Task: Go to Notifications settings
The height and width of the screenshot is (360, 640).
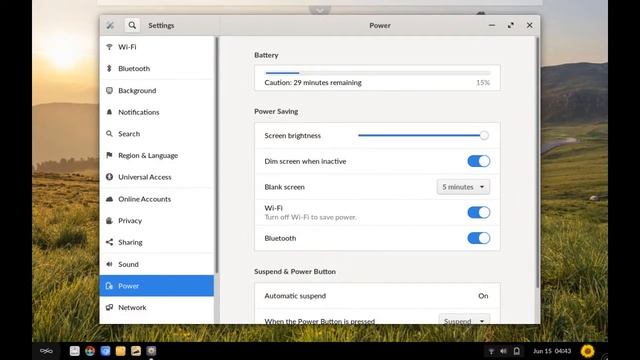Action: coord(156,112)
